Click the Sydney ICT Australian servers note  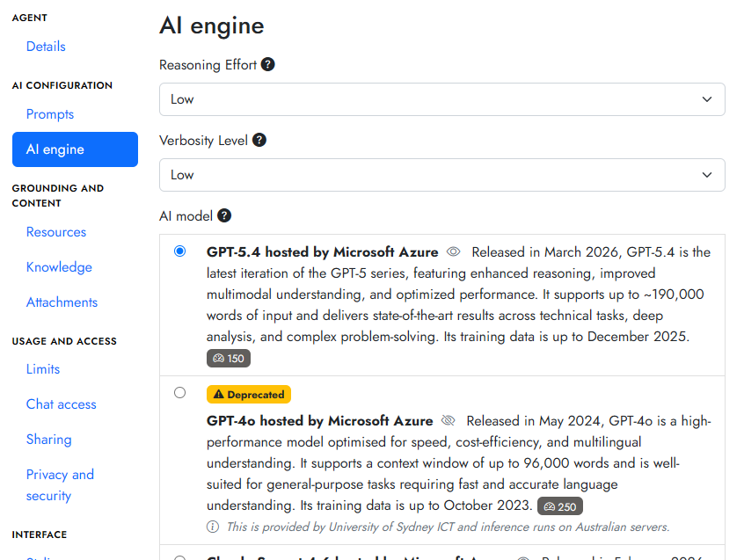[x=448, y=527]
